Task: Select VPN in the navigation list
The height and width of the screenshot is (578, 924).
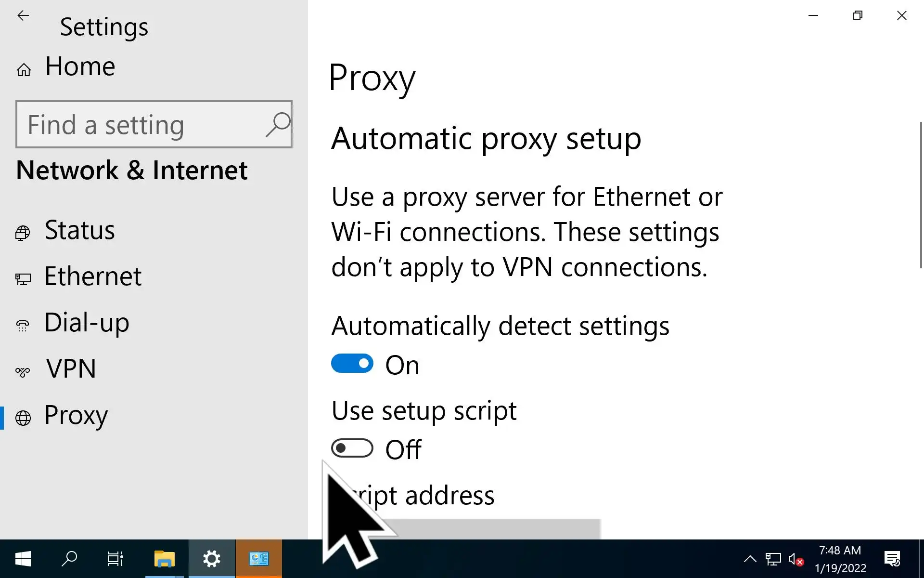Action: 71,369
